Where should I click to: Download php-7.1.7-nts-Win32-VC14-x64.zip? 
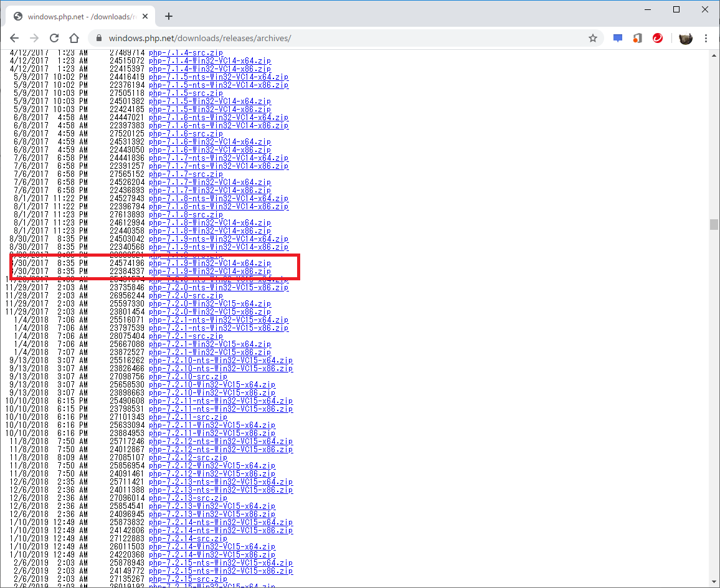219,158
